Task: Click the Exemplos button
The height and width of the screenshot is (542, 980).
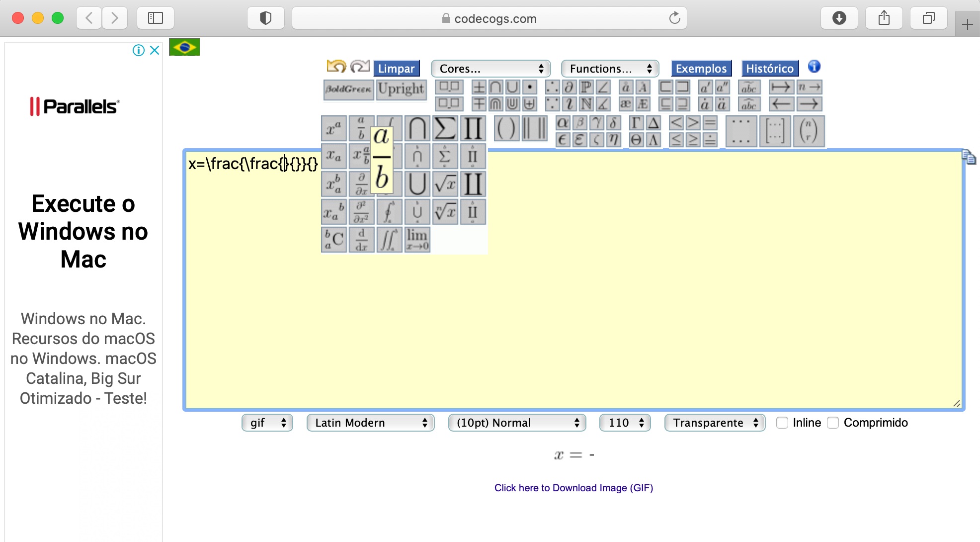Action: click(701, 68)
